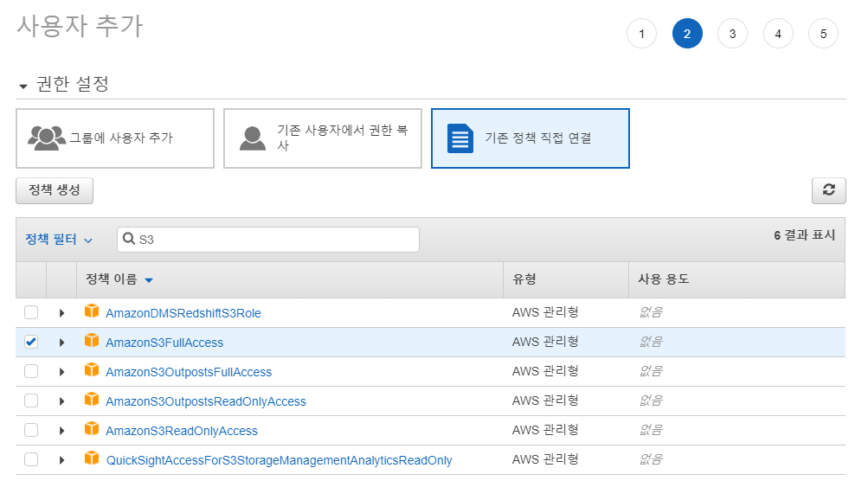Screen dimensions: 868x500
Task: Click the '사용자 추가' page title
Action: pyautogui.click(x=80, y=26)
